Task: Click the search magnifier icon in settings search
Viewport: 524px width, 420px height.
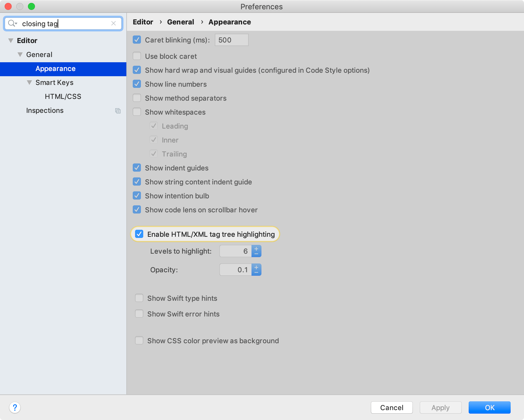Action: [x=12, y=23]
